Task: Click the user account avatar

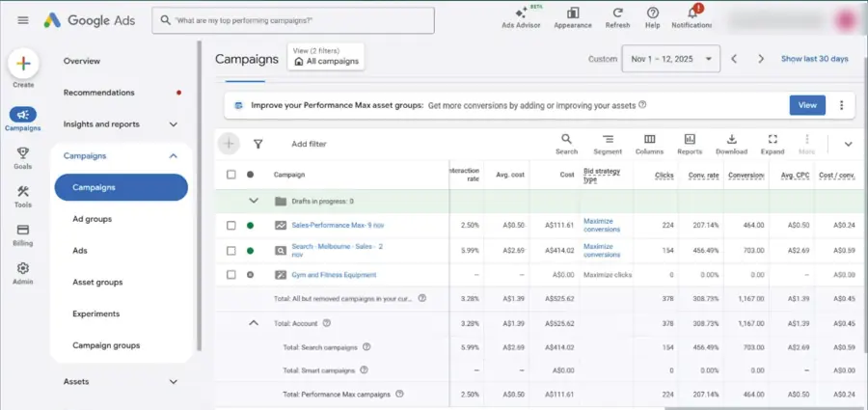Action: (x=847, y=20)
